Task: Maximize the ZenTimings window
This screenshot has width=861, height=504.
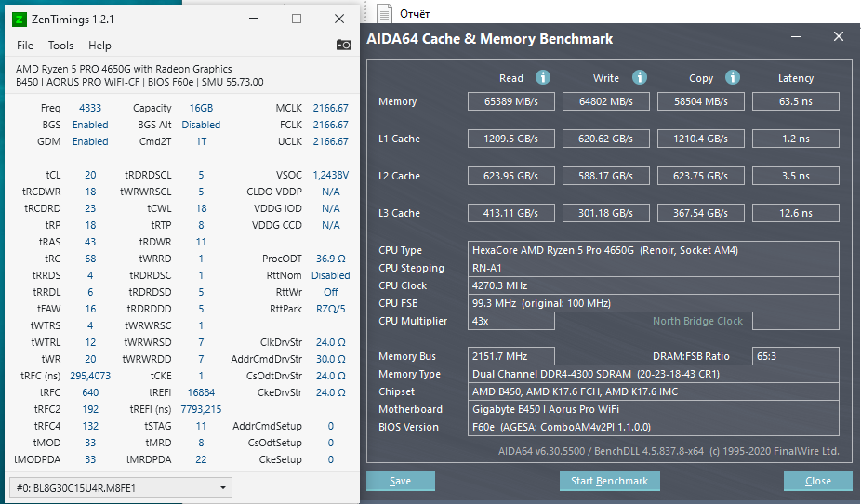Action: coord(297,20)
